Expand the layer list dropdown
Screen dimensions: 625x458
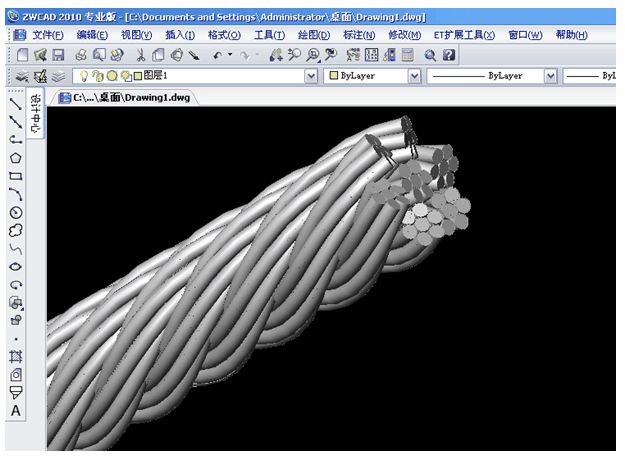[308, 76]
